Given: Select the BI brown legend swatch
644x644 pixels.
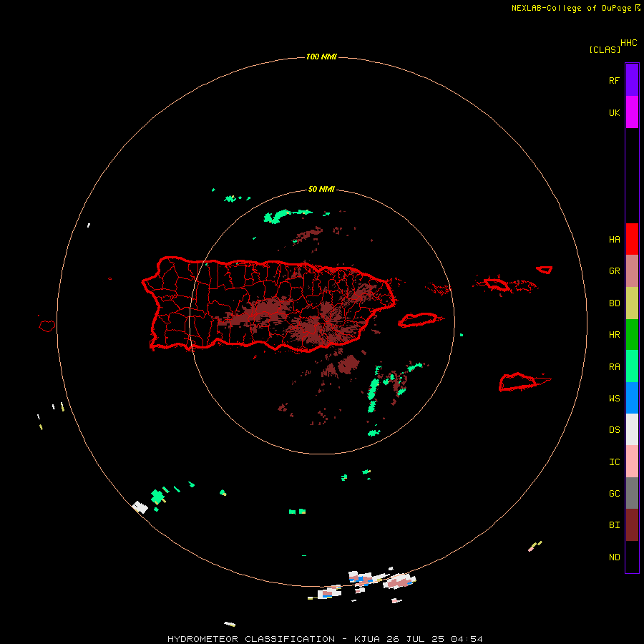Looking at the screenshot, I should pyautogui.click(x=632, y=525).
